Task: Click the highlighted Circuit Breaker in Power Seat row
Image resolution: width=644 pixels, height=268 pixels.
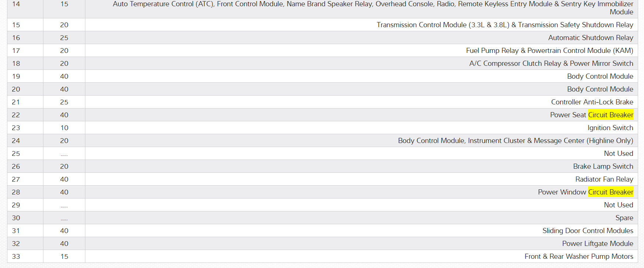Action: click(611, 115)
